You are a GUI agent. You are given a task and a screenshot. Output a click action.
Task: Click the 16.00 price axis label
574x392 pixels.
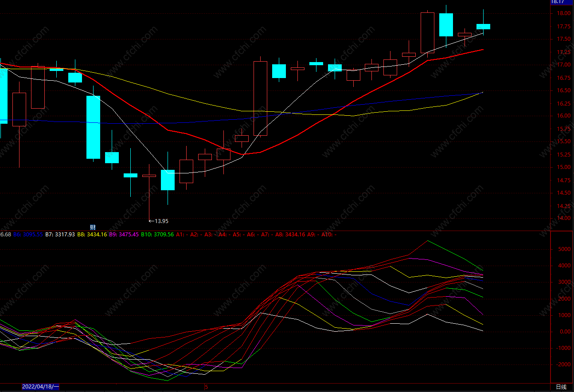click(x=565, y=116)
